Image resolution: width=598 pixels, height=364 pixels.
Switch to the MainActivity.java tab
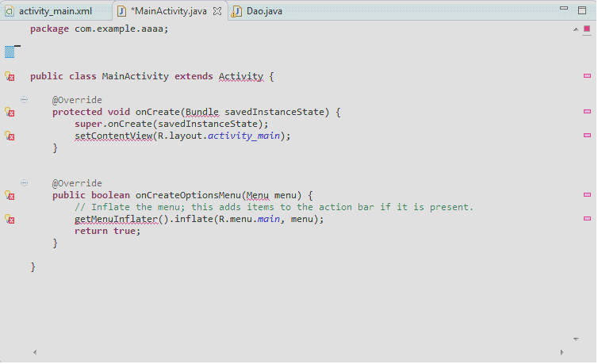[x=169, y=11]
